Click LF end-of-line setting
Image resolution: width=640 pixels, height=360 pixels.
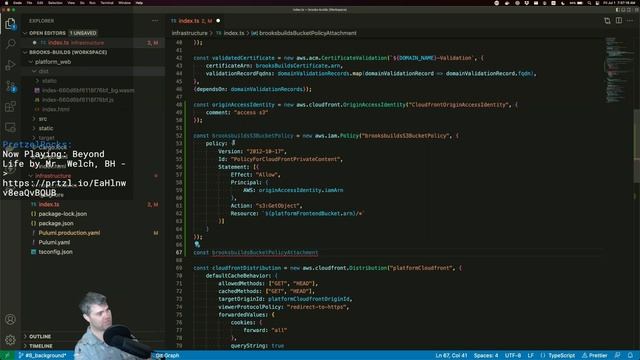pos(530,356)
